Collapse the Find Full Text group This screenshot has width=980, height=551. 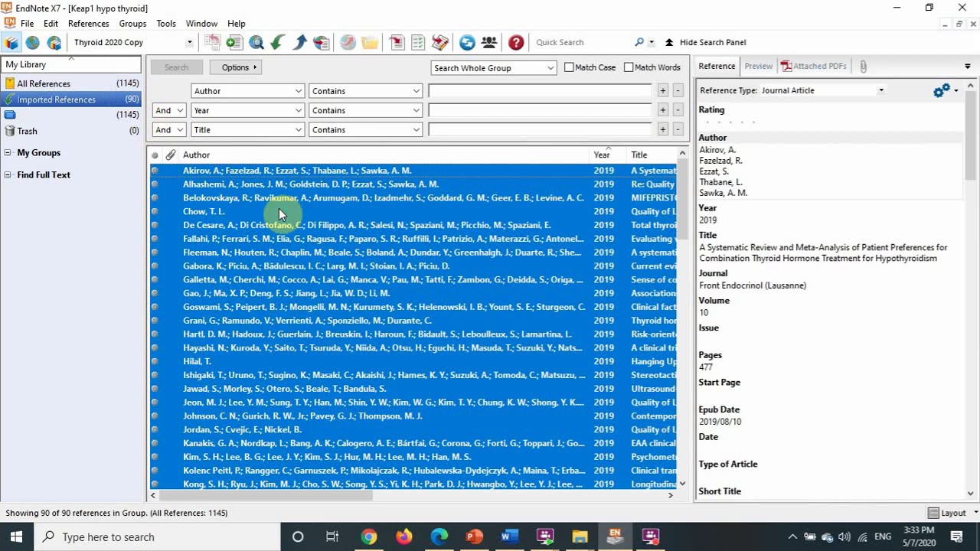8,175
